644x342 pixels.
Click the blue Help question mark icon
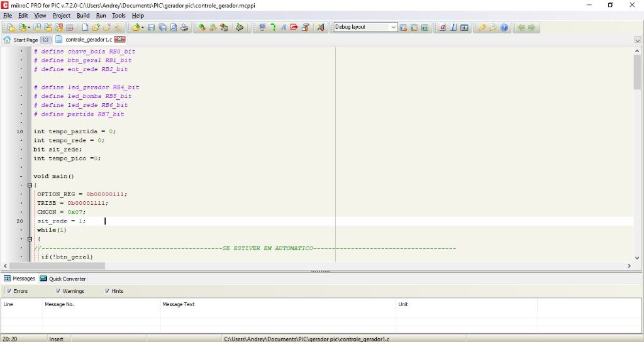(504, 28)
